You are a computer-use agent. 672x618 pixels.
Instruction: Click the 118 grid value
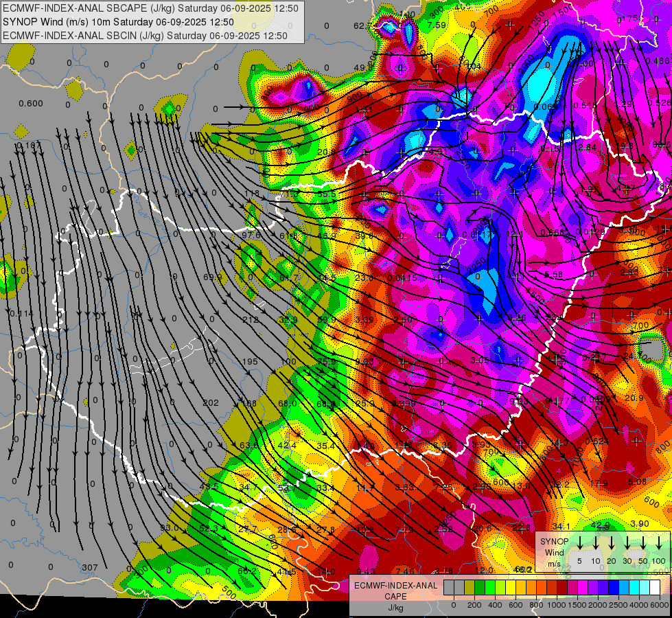tap(252, 194)
